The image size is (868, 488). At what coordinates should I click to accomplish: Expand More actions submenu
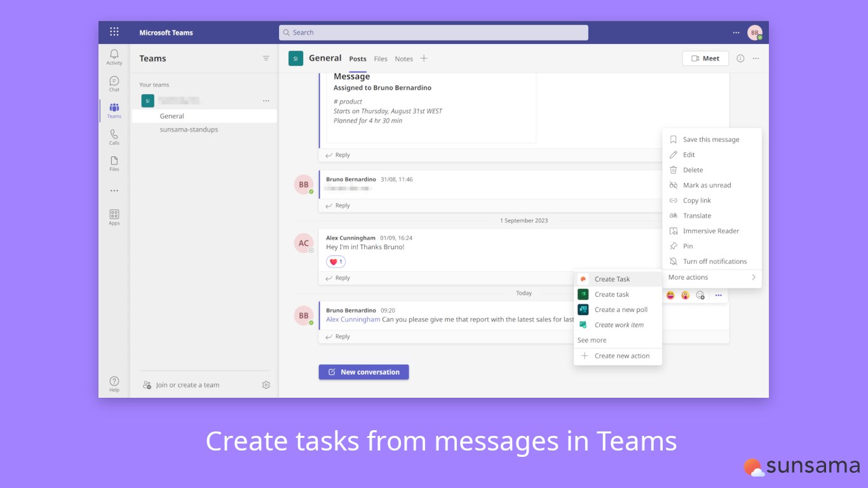[x=712, y=277]
